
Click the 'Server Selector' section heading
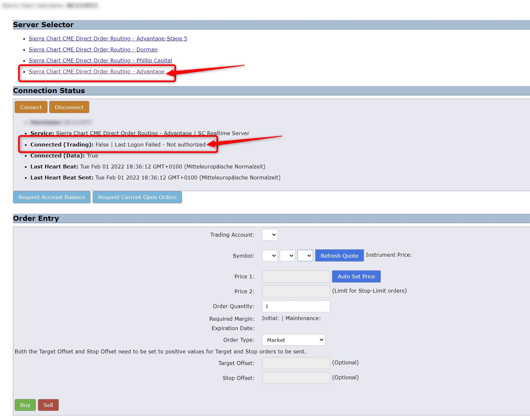point(43,25)
